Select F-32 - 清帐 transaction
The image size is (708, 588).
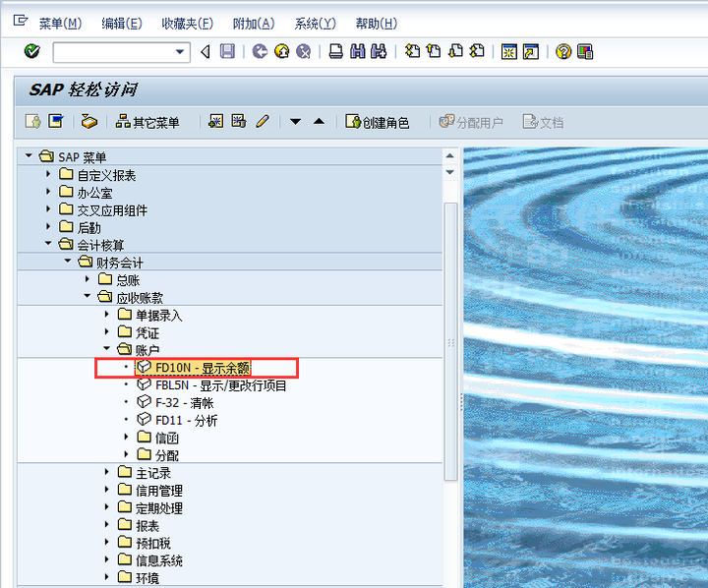[x=175, y=402]
